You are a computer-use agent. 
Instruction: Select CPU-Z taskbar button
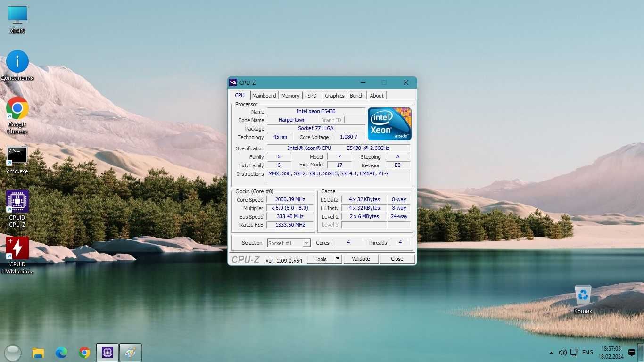107,353
